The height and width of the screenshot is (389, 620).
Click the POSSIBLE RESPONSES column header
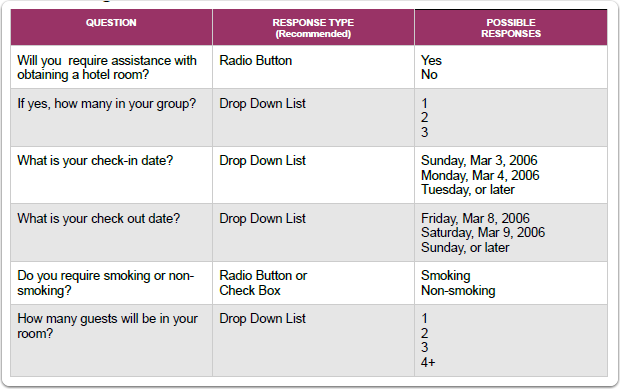[511, 28]
